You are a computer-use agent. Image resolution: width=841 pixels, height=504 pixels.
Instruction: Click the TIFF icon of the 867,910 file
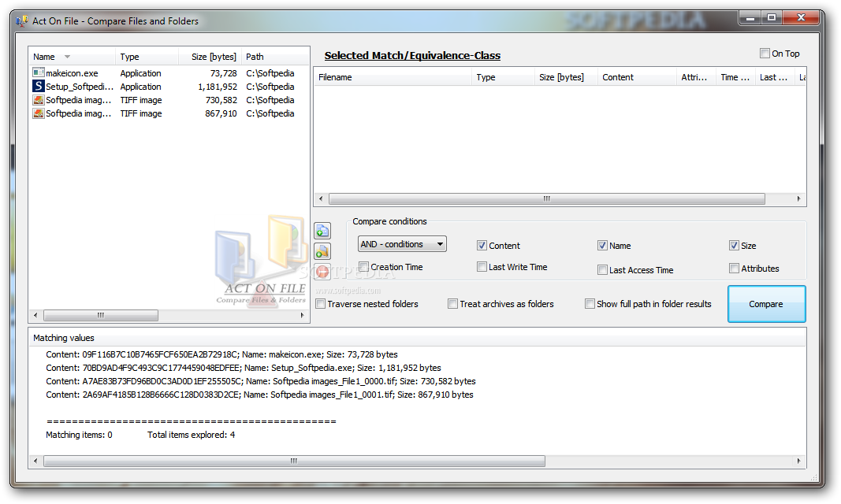coord(39,113)
